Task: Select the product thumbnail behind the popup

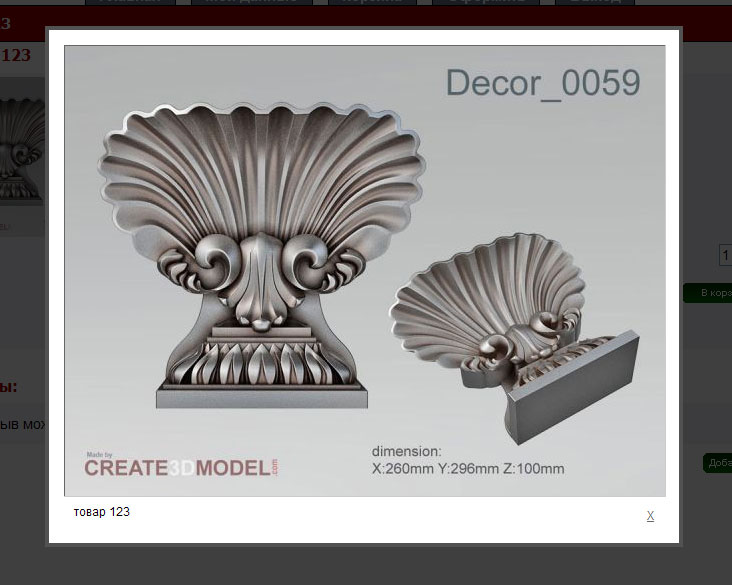Action: (x=22, y=150)
